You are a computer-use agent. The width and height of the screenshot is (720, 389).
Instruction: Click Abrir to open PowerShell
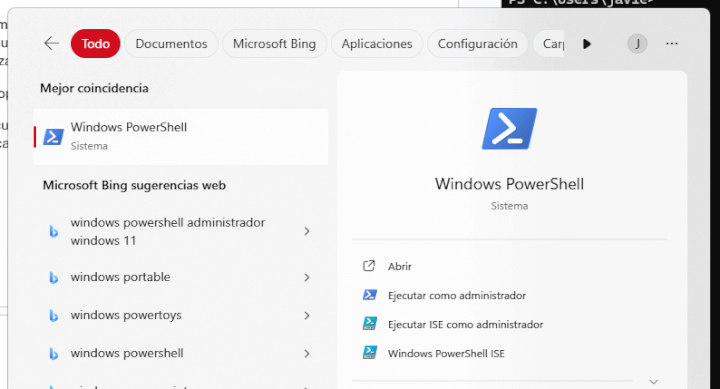[x=399, y=266]
